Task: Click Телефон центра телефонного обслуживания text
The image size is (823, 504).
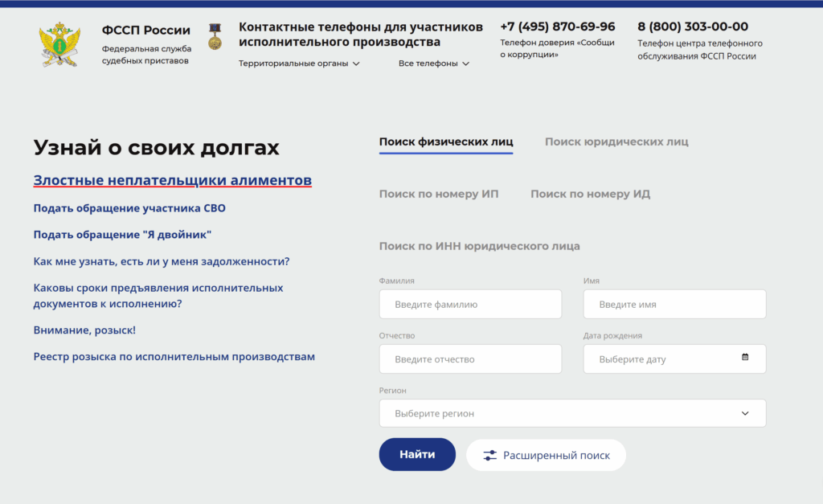Action: (x=700, y=50)
